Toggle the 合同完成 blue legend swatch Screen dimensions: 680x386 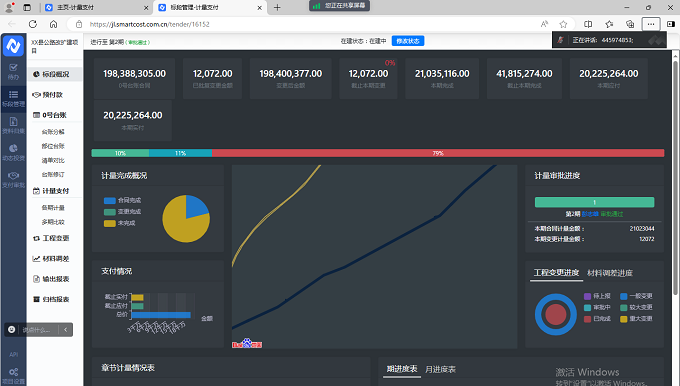tap(110, 200)
